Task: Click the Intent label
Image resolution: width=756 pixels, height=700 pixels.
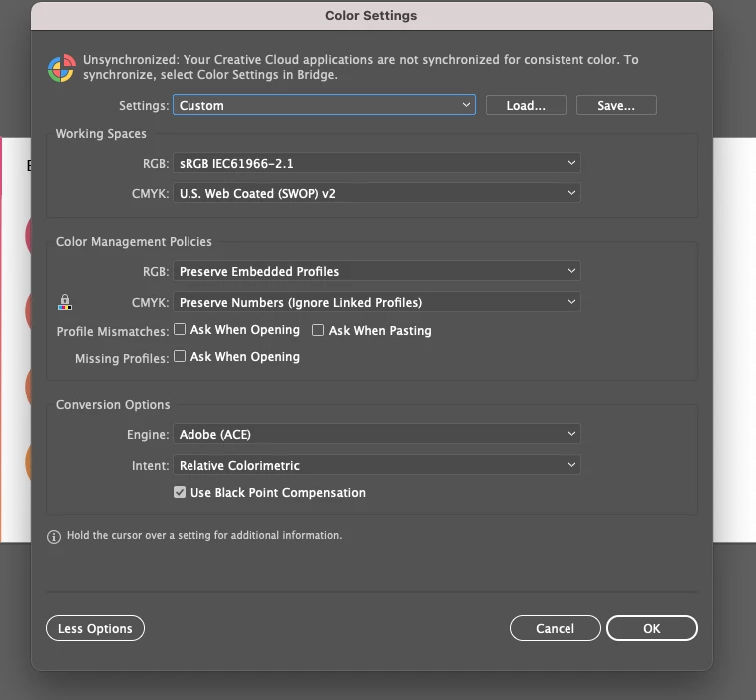Action: (x=150, y=465)
